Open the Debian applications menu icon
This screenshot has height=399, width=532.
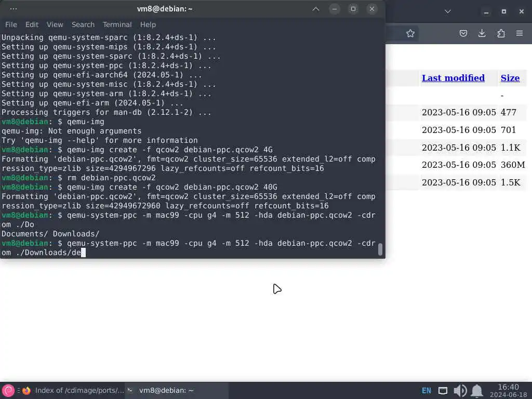point(8,391)
